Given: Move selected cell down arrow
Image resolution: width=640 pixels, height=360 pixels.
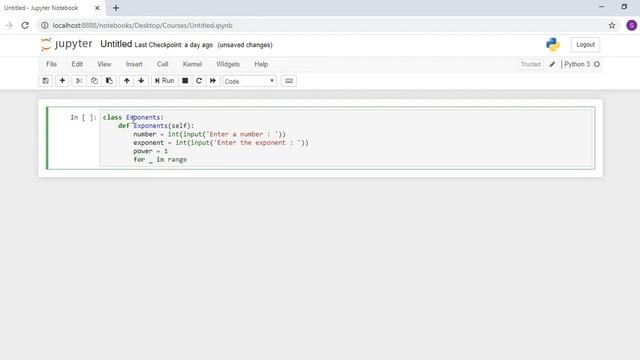Looking at the screenshot, I should coord(141,81).
